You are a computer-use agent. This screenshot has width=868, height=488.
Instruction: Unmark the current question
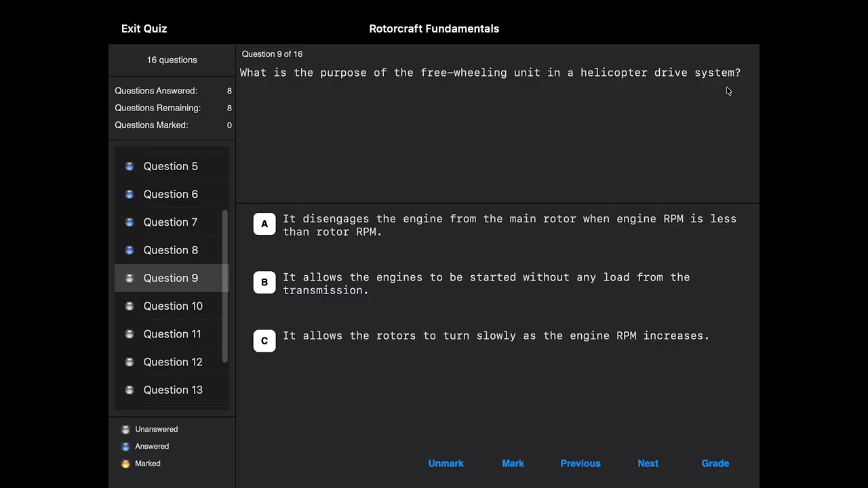pyautogui.click(x=446, y=464)
